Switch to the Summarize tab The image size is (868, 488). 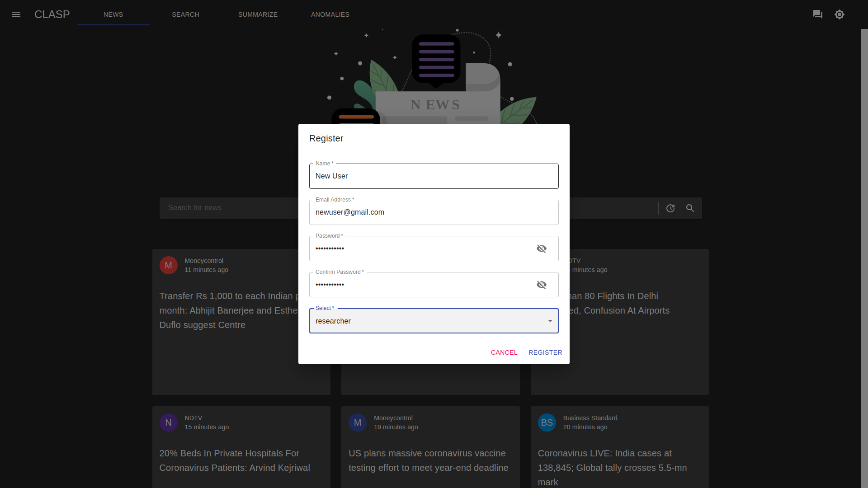click(x=258, y=14)
